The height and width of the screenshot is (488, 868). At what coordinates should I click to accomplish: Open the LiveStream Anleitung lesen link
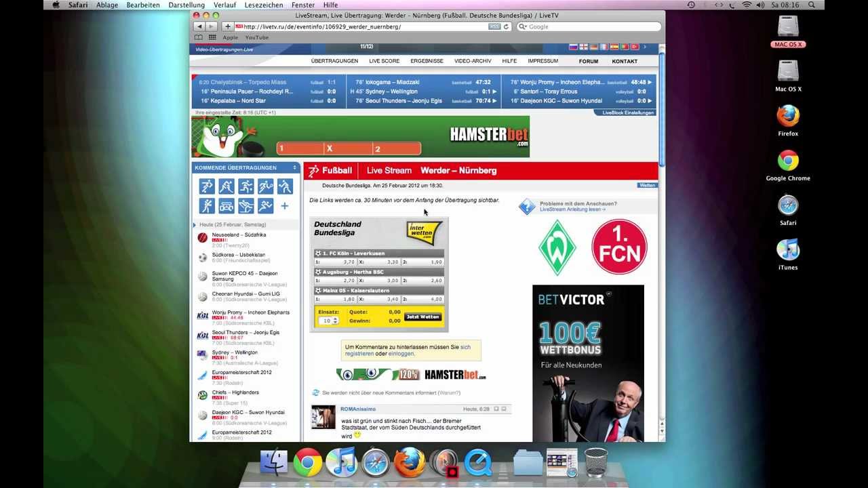[572, 209]
